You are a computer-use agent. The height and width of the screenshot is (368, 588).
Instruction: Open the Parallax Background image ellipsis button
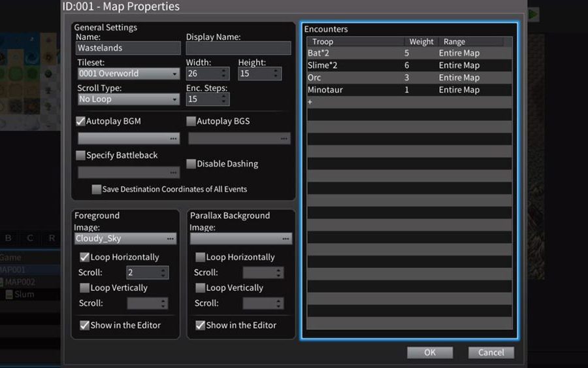(286, 239)
